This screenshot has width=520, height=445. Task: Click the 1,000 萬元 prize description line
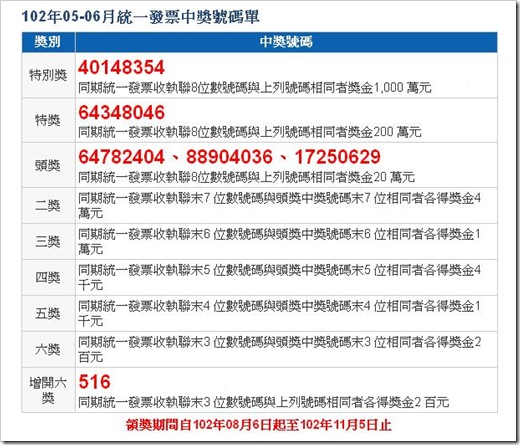pos(255,88)
